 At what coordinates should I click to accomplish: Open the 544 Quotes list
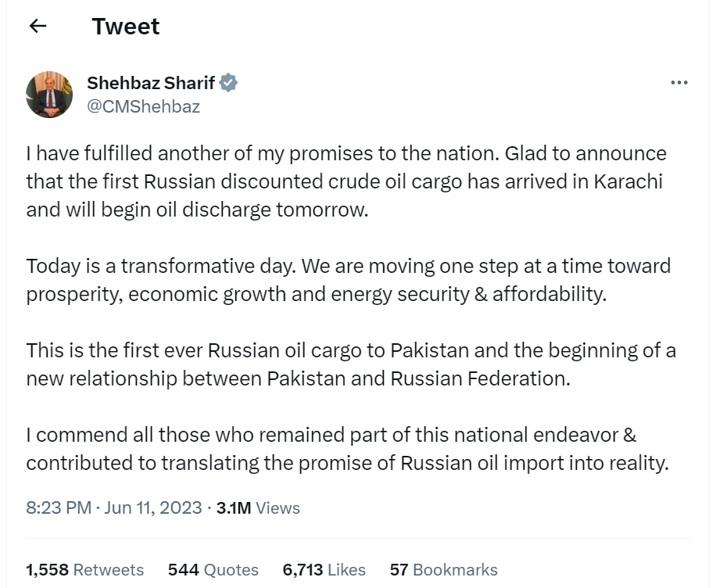click(213, 570)
